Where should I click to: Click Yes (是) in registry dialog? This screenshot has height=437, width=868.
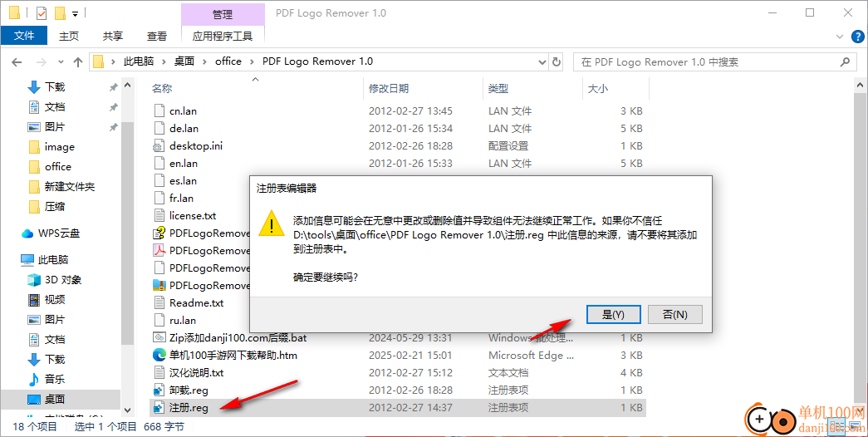613,314
